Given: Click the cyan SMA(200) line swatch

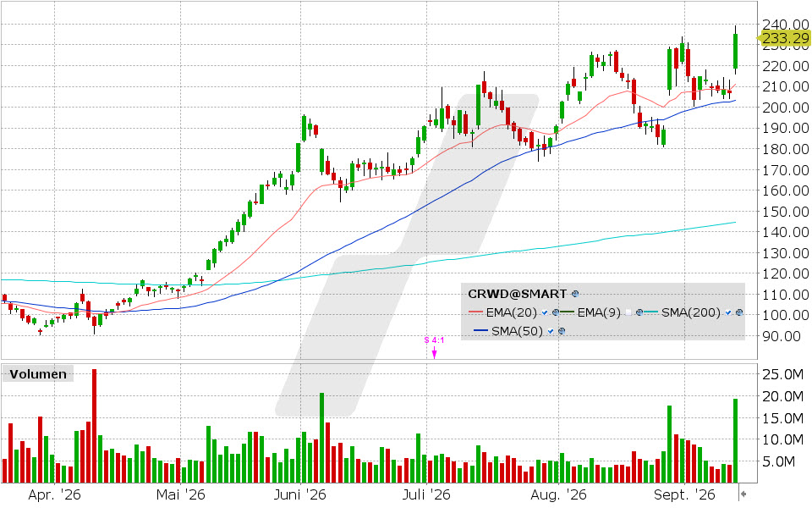Looking at the screenshot, I should coord(651,312).
